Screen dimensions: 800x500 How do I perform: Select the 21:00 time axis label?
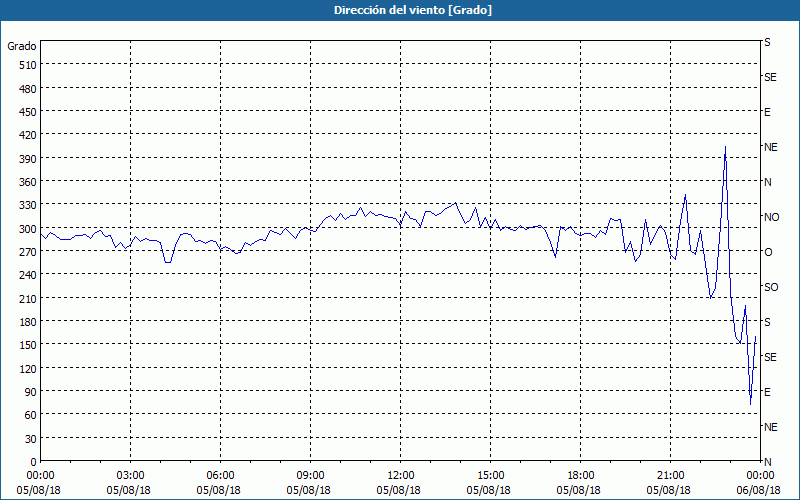pos(670,476)
